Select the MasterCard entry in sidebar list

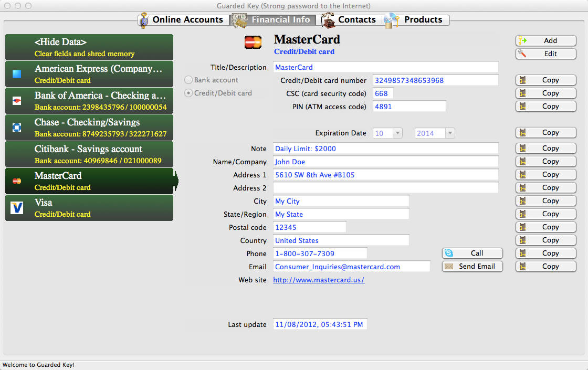coord(89,181)
